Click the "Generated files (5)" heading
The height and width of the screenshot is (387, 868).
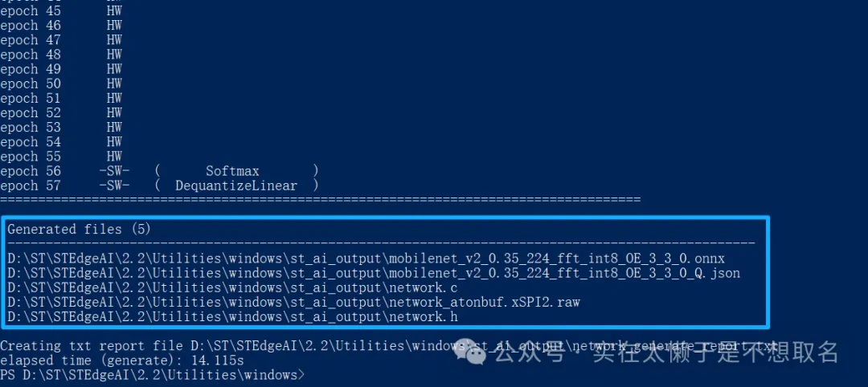(x=79, y=230)
